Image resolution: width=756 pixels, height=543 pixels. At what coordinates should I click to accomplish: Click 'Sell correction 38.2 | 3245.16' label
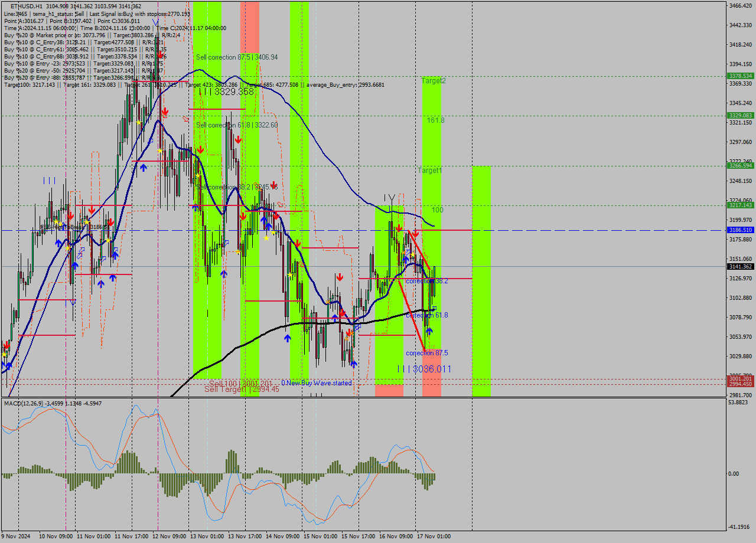237,187
